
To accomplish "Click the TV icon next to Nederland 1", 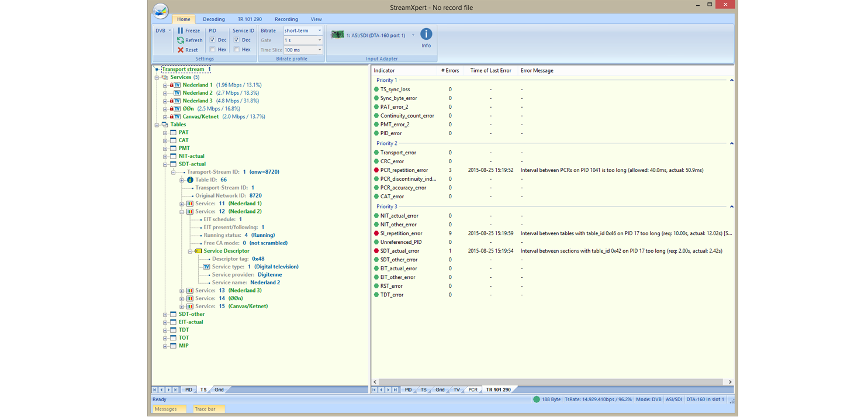I will pos(177,85).
